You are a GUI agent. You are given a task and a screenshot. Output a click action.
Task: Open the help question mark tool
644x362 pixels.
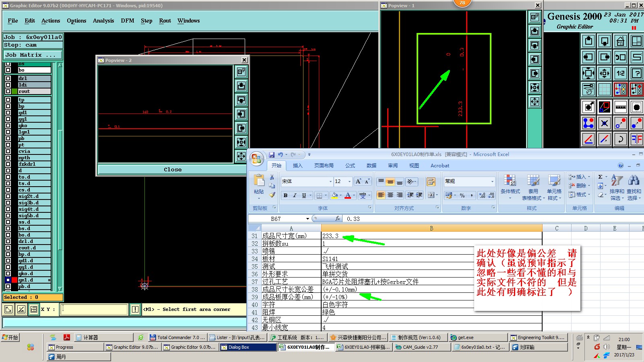(636, 73)
